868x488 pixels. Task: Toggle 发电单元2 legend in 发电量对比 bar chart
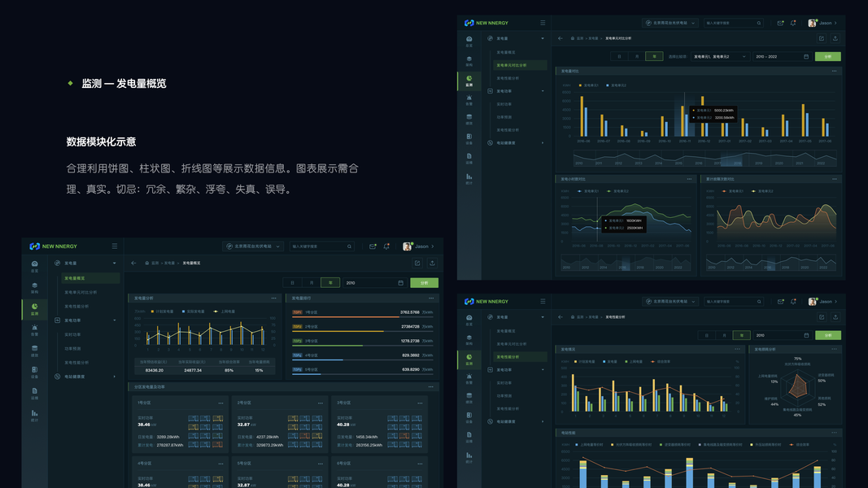[616, 85]
